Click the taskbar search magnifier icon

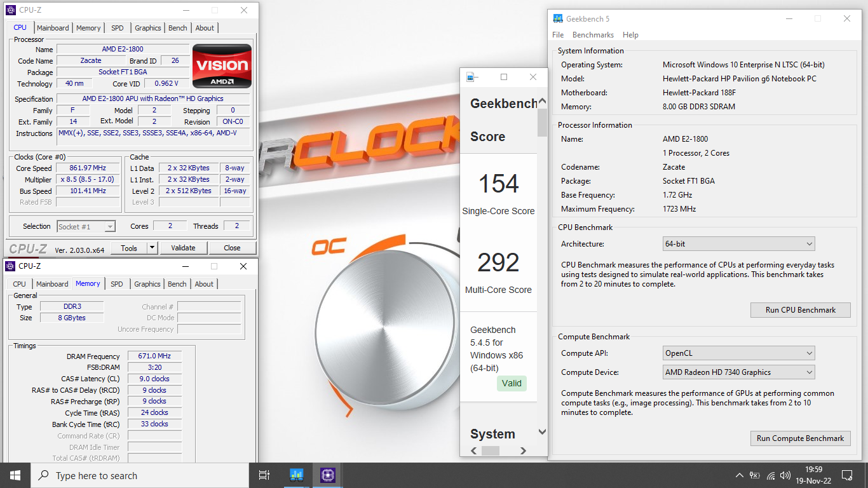(43, 475)
